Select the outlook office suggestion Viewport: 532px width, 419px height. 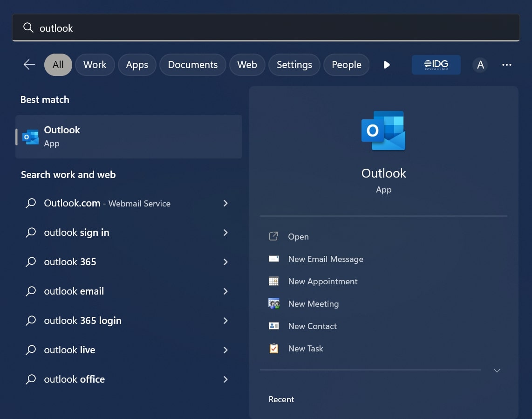[129, 379]
